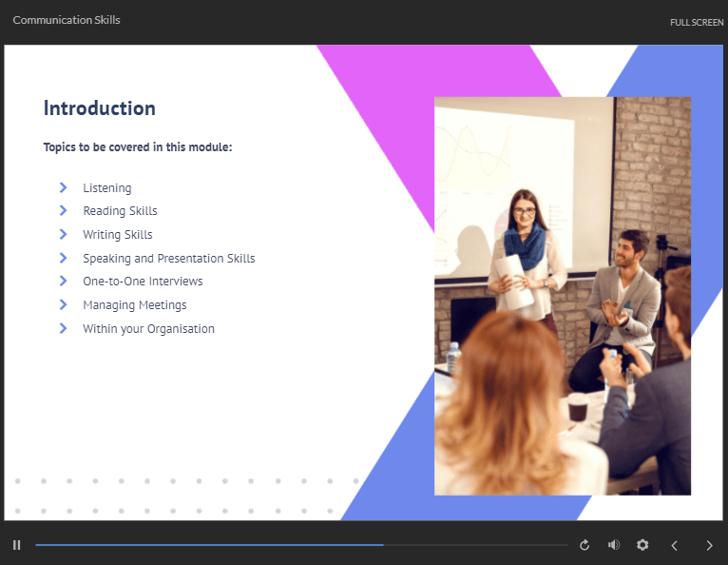Viewport: 728px width, 565px height.
Task: Go to the previous slide
Action: (675, 545)
